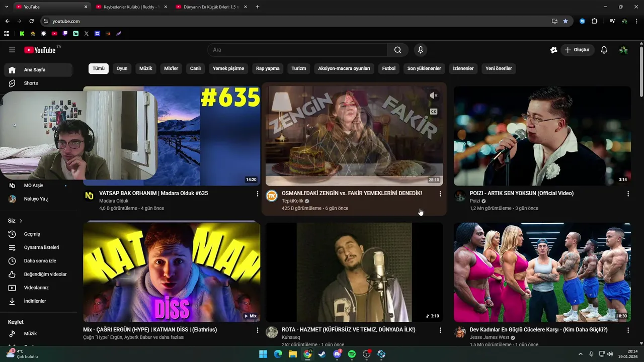Viewport: 644px width, 362px height.
Task: Select the Turizm chip
Action: click(299, 68)
